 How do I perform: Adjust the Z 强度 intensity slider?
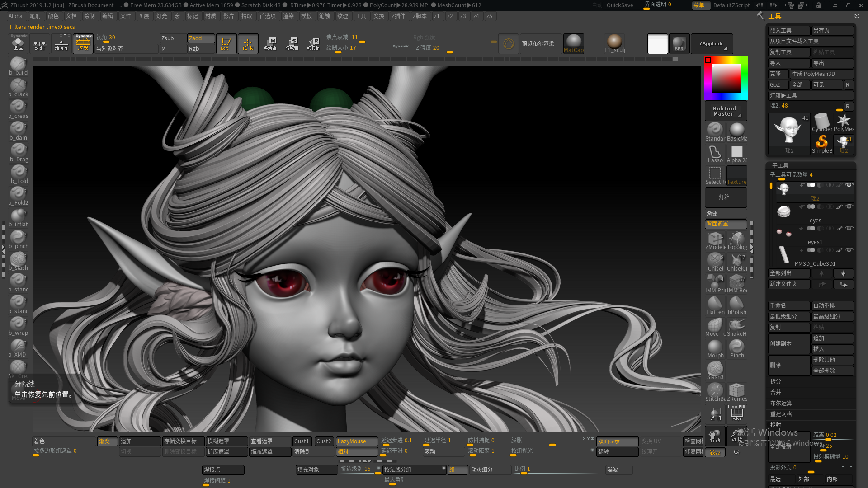(x=455, y=48)
